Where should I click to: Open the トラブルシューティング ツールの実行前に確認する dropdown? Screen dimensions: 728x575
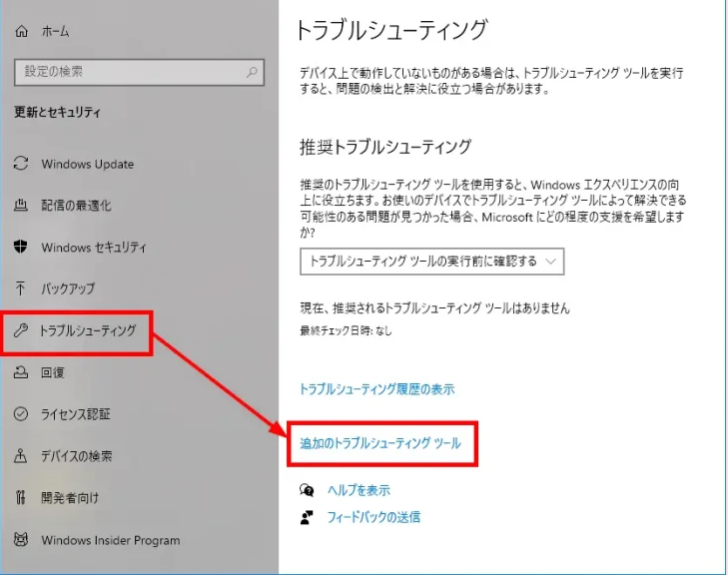point(431,262)
